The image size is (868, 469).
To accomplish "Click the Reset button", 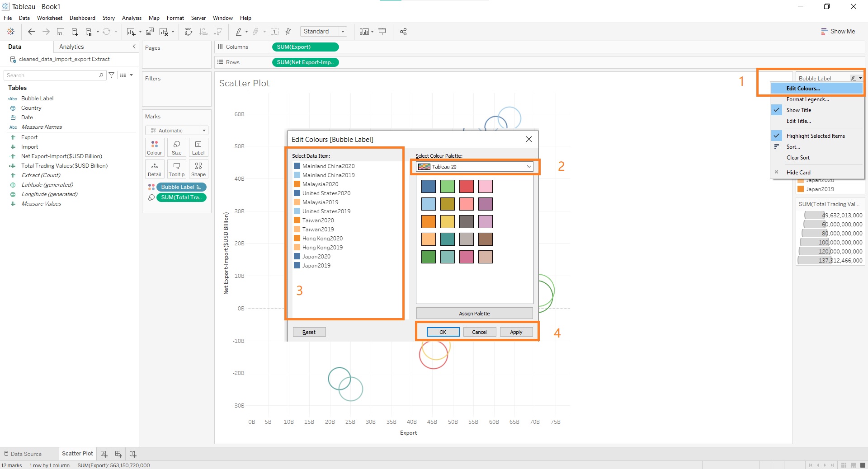I will pyautogui.click(x=309, y=332).
